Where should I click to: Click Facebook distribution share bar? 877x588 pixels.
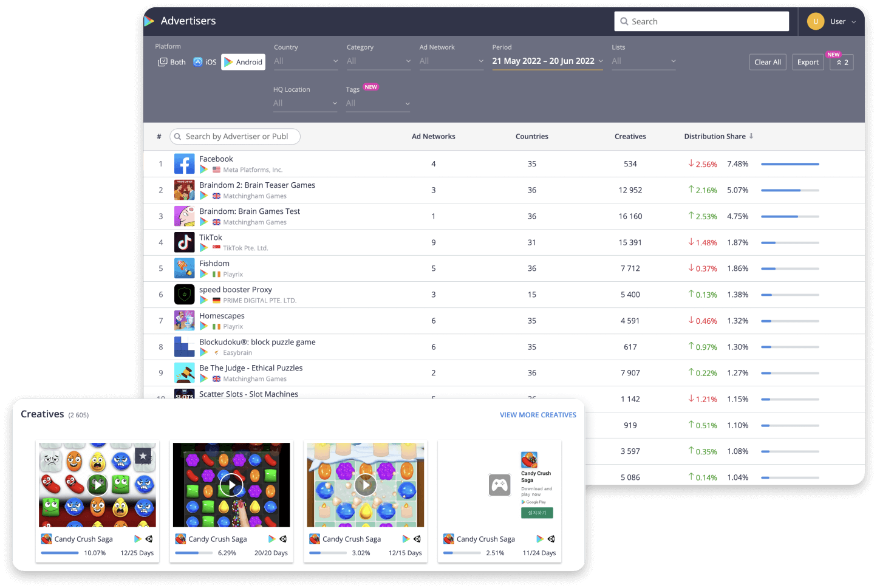pos(790,164)
